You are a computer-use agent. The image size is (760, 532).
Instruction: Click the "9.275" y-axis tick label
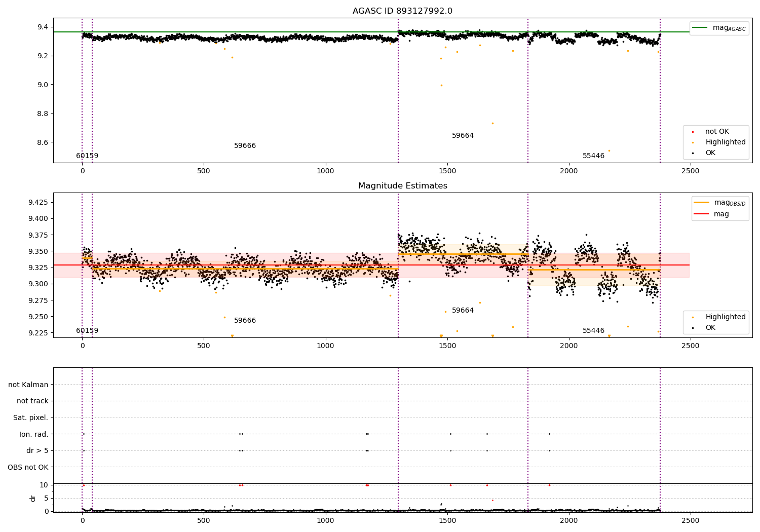tap(38, 300)
